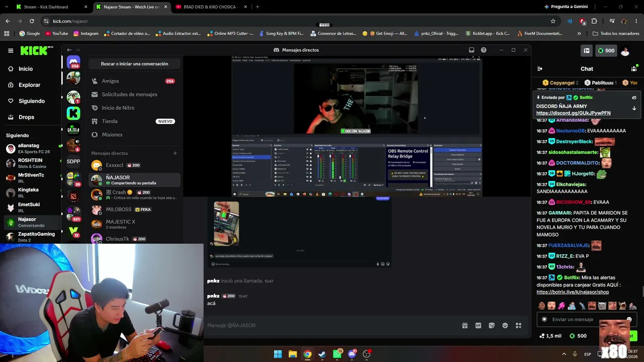Image resolution: width=644 pixels, height=362 pixels.
Task: Click Pregunta a Gemini button
Action: pyautogui.click(x=566, y=7)
